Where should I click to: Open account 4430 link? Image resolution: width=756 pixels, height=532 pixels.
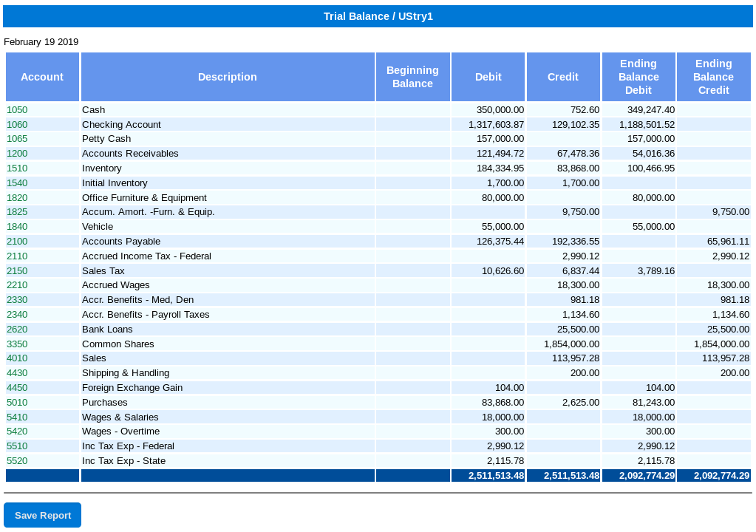click(x=17, y=373)
